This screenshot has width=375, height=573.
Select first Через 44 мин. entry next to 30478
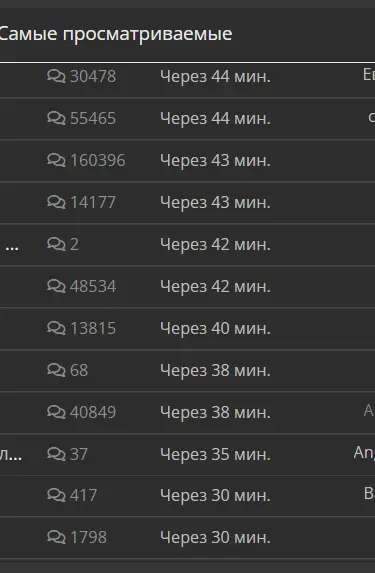click(x=215, y=76)
